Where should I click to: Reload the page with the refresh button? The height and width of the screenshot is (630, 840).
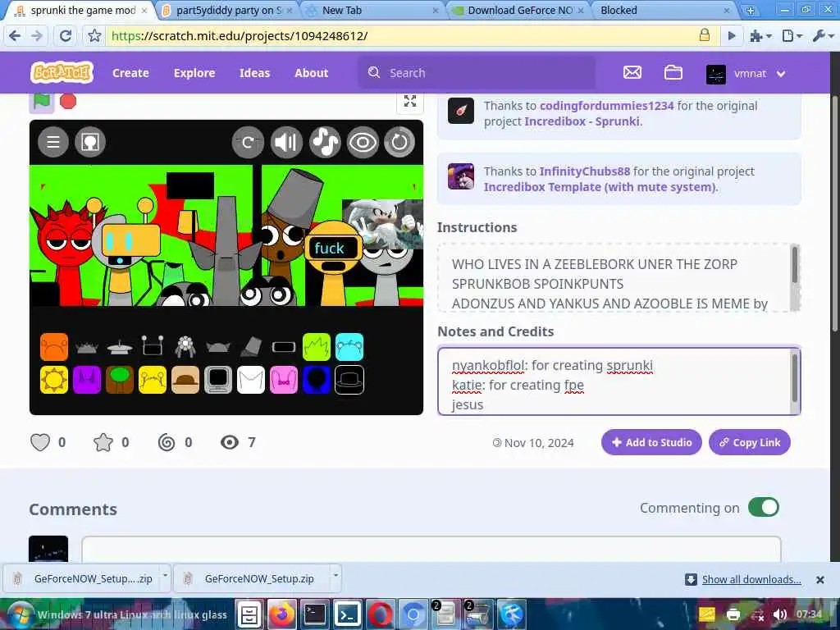[66, 36]
